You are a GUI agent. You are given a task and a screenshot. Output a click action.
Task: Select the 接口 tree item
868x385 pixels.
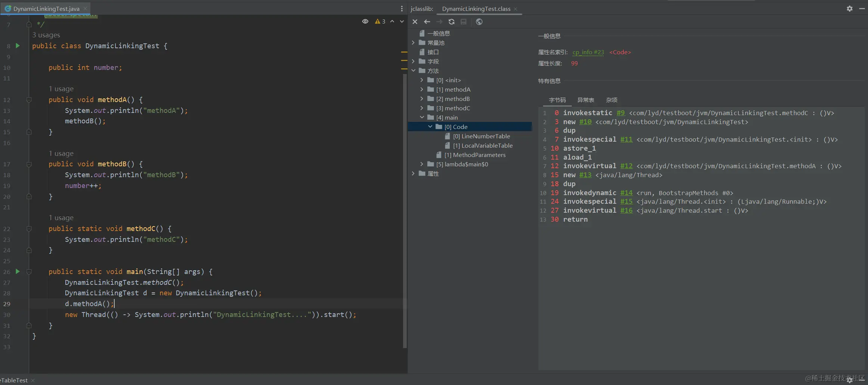coord(433,52)
